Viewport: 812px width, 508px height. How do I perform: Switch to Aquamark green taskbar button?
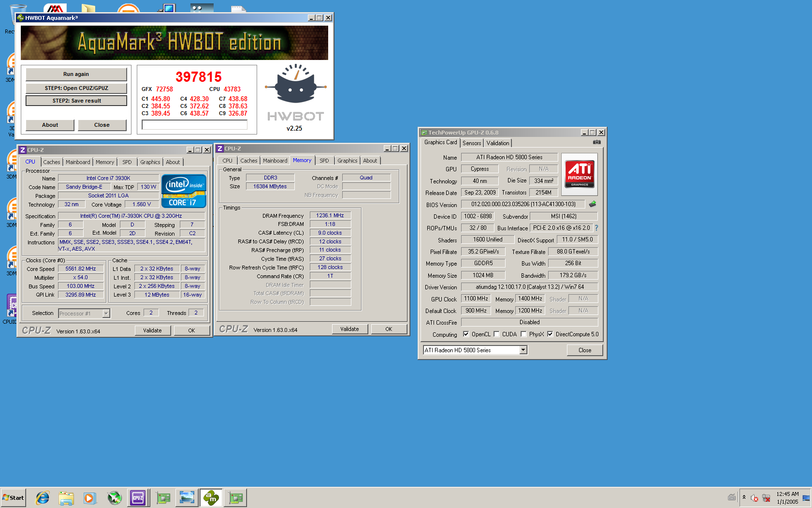pyautogui.click(x=211, y=497)
